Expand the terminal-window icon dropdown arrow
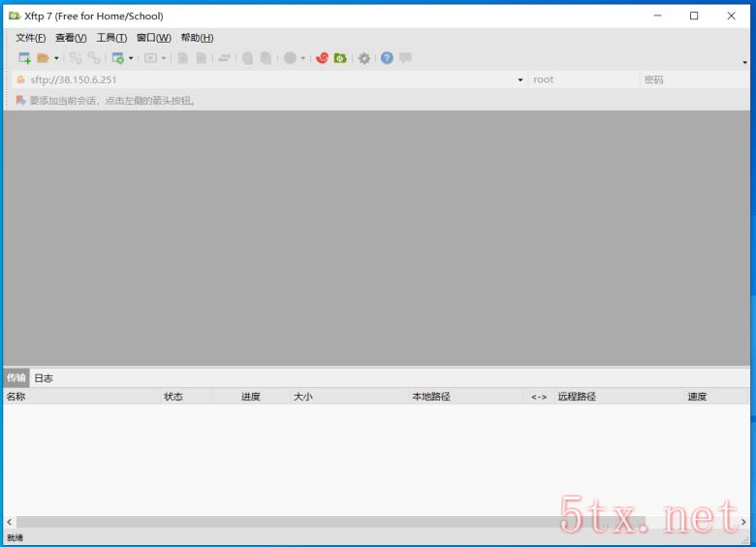756x547 pixels. pyautogui.click(x=164, y=58)
